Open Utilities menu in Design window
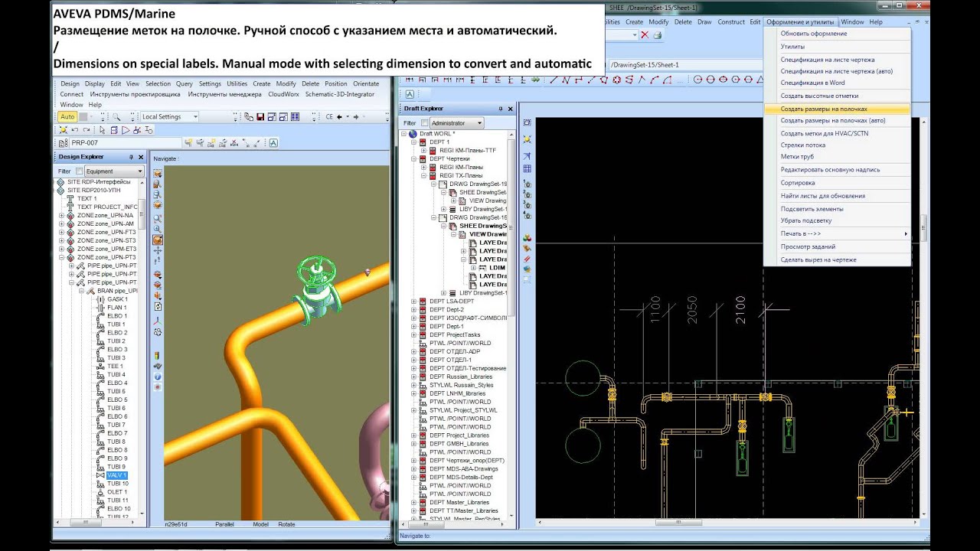 click(x=237, y=83)
